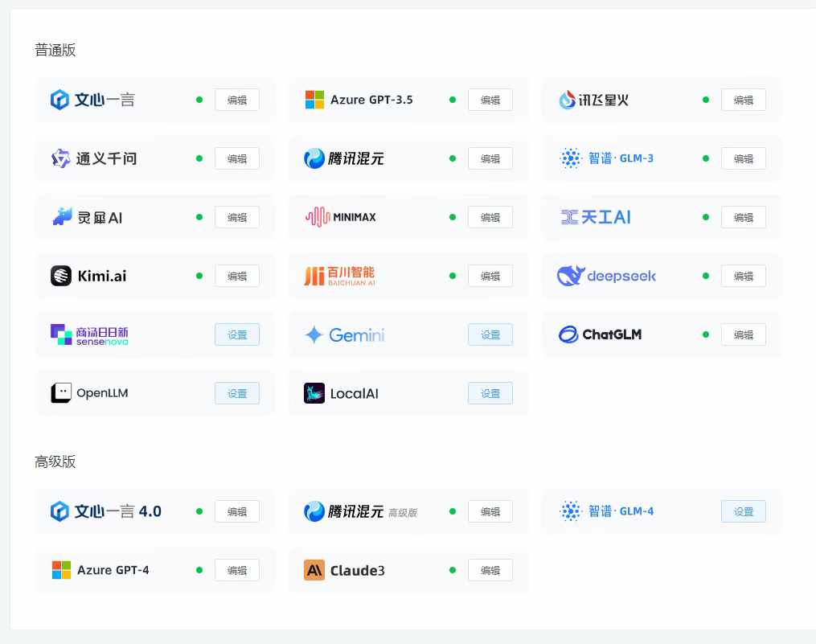Click the 文心一言 4.0 logo icon
This screenshot has width=816, height=644.
[x=59, y=511]
